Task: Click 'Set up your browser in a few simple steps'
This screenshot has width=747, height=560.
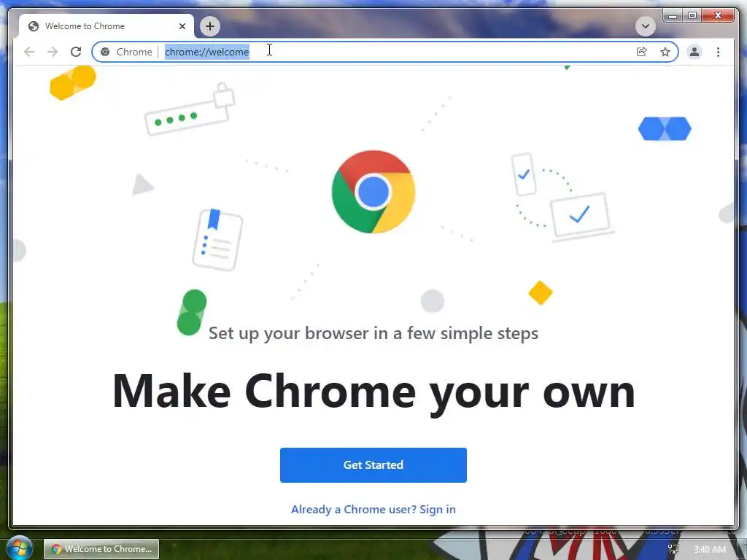Action: click(x=373, y=333)
